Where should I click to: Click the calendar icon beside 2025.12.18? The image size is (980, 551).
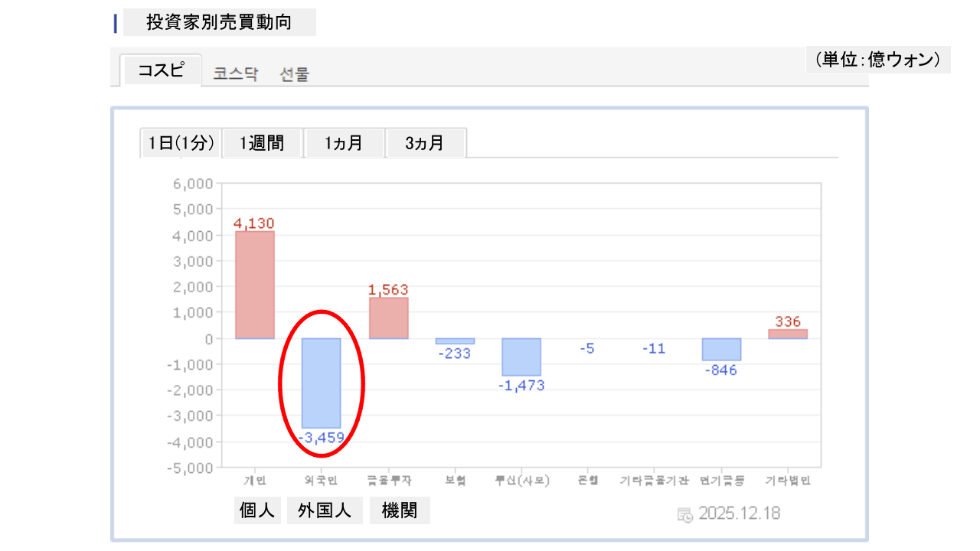pyautogui.click(x=685, y=514)
